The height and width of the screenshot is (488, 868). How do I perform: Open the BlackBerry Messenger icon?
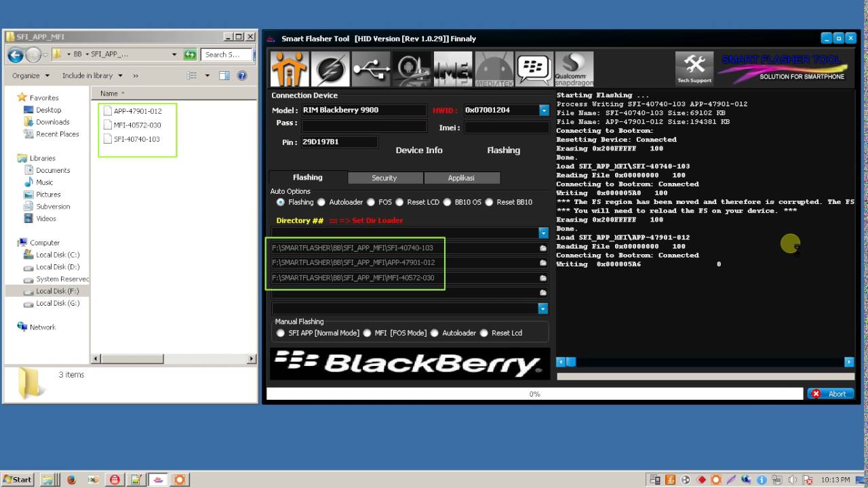coord(534,69)
